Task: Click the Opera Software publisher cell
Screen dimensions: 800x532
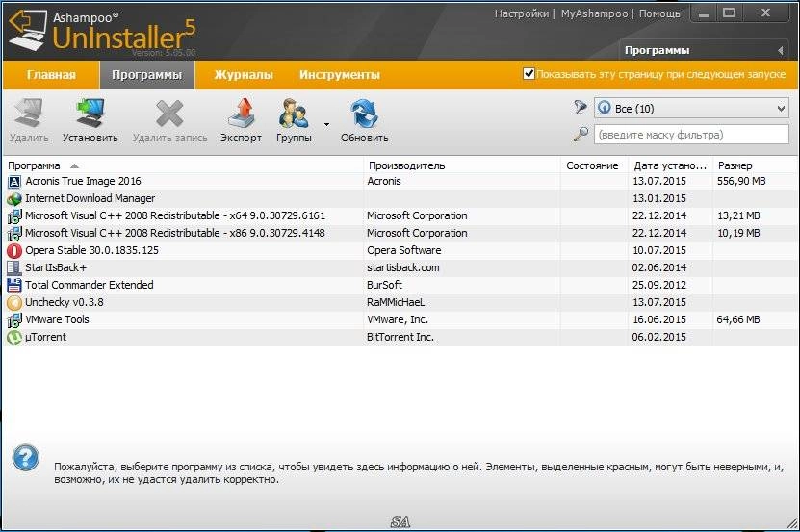Action: click(x=404, y=250)
